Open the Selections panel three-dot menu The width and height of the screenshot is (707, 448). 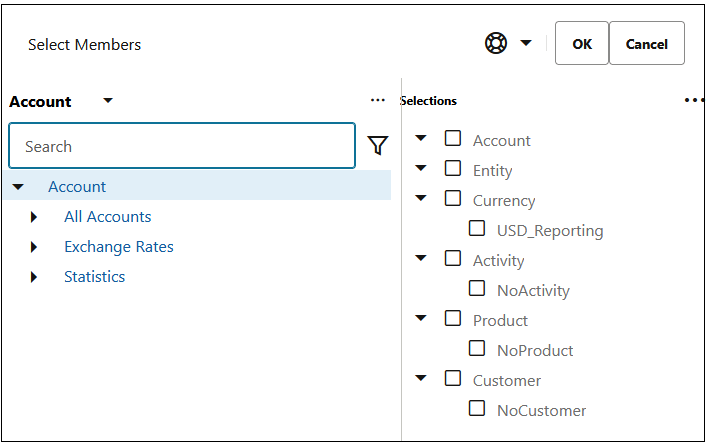click(694, 100)
